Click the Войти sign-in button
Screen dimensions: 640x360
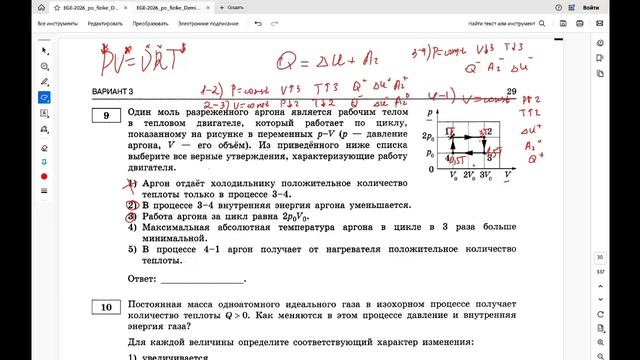pos(591,8)
